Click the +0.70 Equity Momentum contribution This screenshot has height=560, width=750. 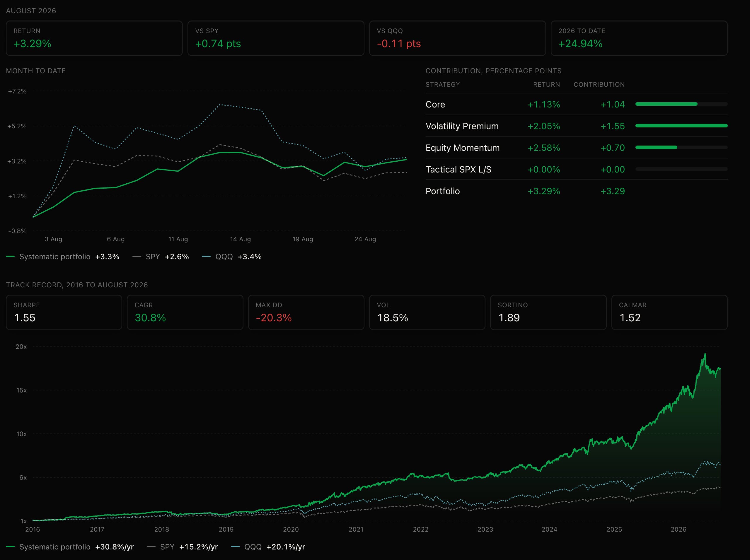[613, 148]
